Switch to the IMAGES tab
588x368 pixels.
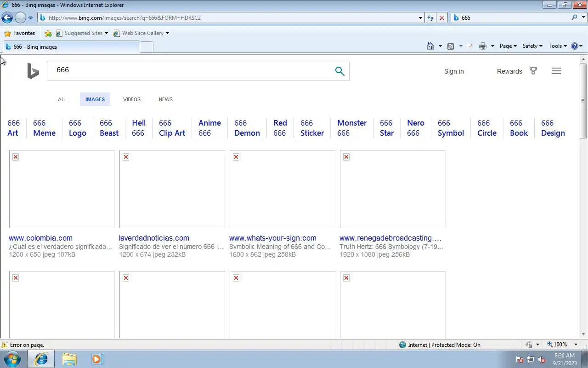click(x=95, y=99)
